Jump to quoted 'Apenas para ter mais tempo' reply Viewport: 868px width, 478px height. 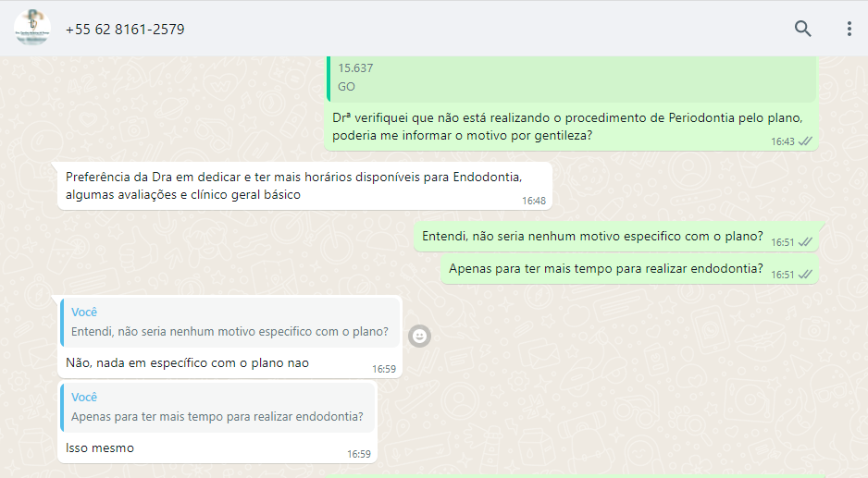[x=217, y=407]
